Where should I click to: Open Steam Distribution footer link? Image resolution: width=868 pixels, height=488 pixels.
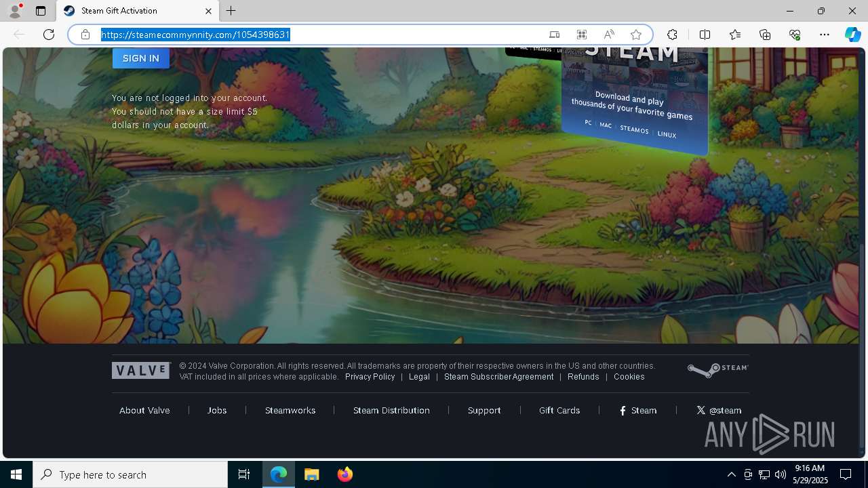coord(391,410)
